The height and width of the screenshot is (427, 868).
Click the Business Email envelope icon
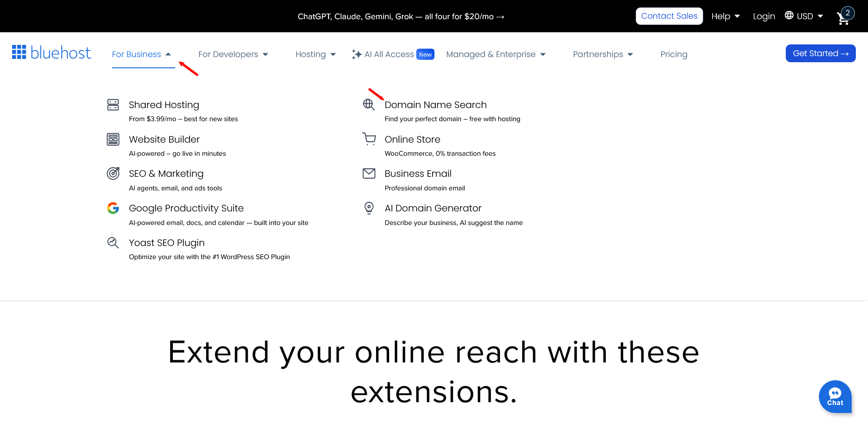[369, 174]
